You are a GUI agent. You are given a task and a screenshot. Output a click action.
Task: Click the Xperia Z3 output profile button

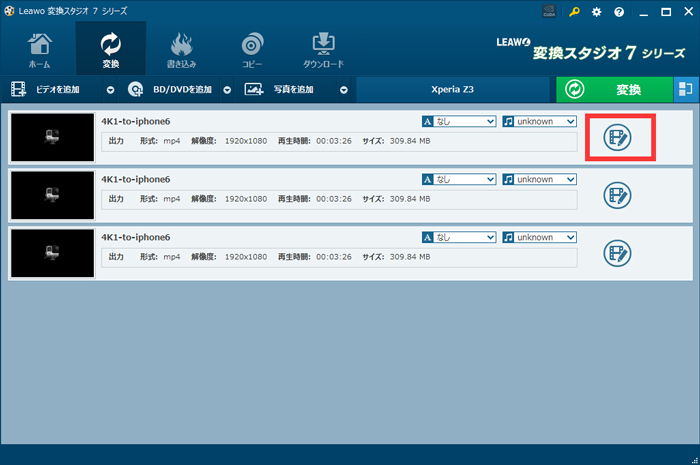(x=452, y=90)
